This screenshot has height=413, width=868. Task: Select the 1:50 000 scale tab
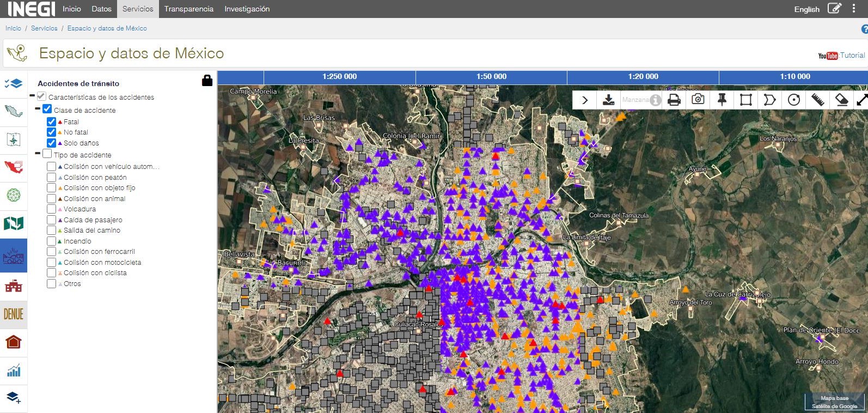491,77
